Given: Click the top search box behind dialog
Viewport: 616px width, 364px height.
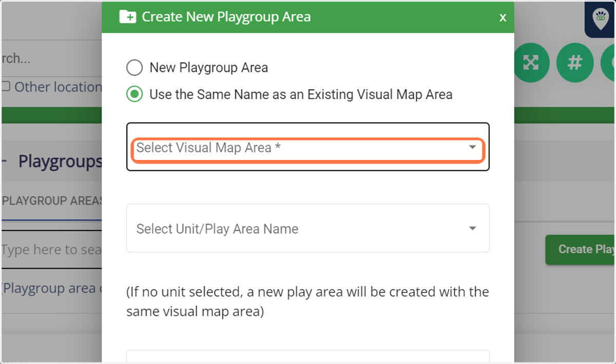Looking at the screenshot, I should tap(51, 58).
